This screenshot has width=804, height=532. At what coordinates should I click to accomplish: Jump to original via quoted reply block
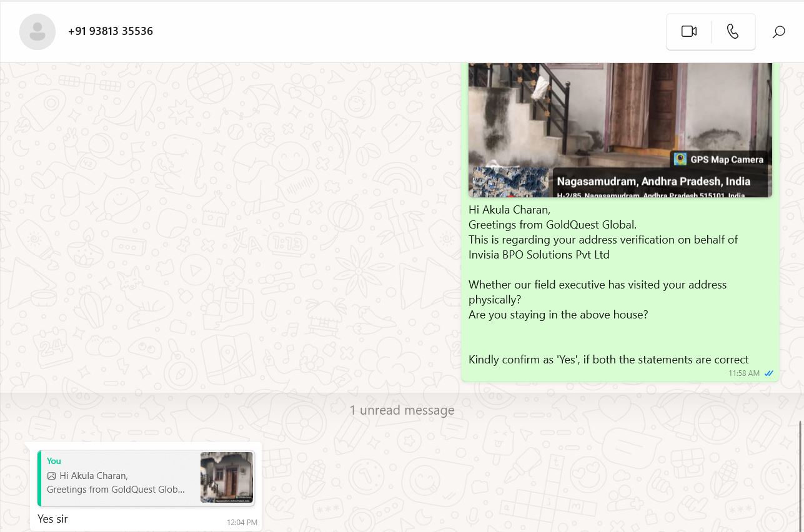(119, 478)
